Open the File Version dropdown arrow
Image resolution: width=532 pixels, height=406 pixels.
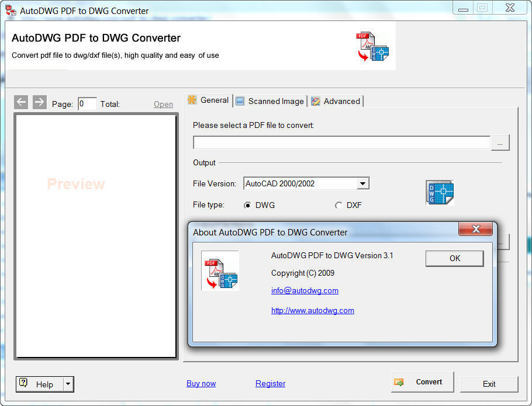point(362,183)
